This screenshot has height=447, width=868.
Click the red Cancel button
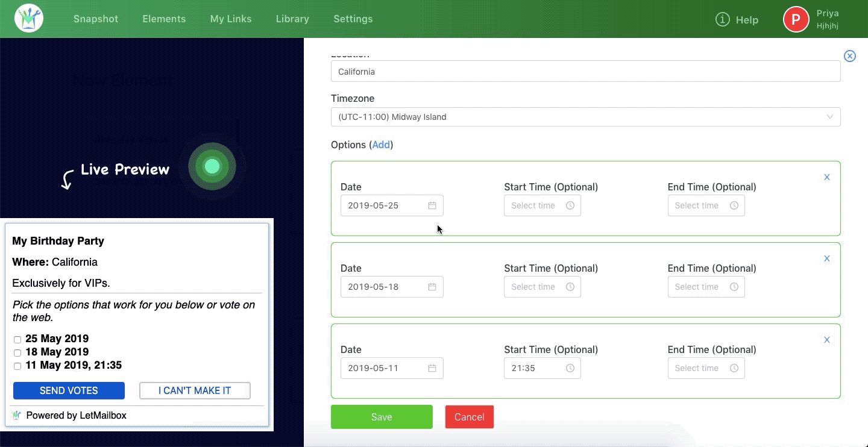pos(470,417)
